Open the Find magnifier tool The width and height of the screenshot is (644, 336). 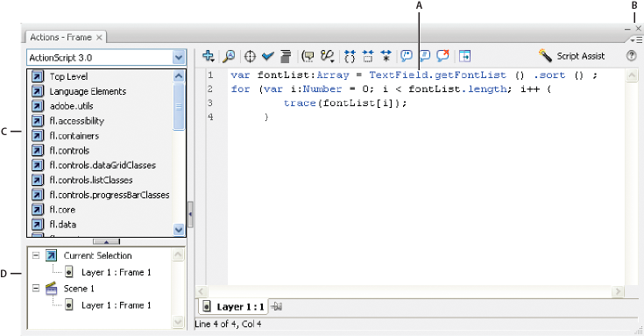pyautogui.click(x=229, y=56)
